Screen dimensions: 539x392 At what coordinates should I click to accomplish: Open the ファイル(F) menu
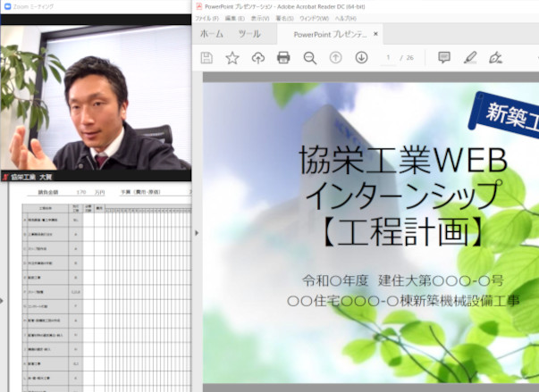[x=207, y=18]
